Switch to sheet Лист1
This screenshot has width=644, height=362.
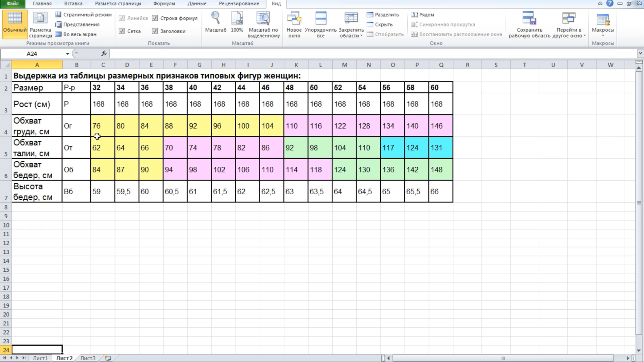(40, 358)
